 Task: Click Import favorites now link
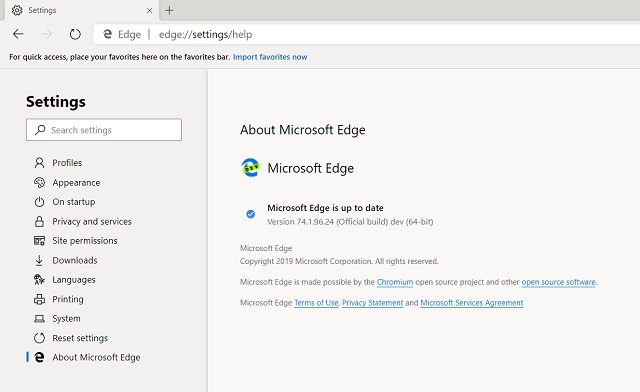coord(270,57)
